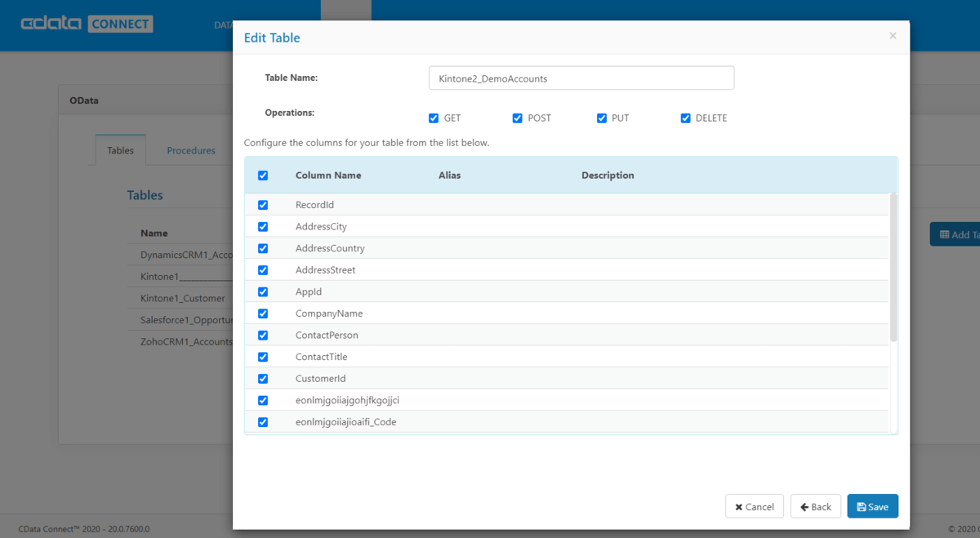Click the CData Connect 2020 version footer text
This screenshot has width=980, height=538.
pyautogui.click(x=84, y=529)
